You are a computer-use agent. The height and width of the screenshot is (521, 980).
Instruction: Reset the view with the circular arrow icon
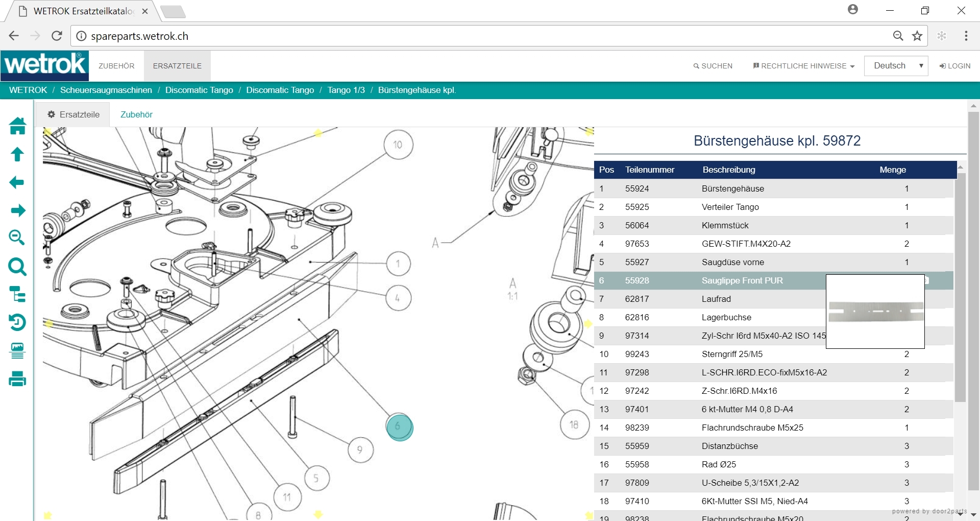point(17,322)
